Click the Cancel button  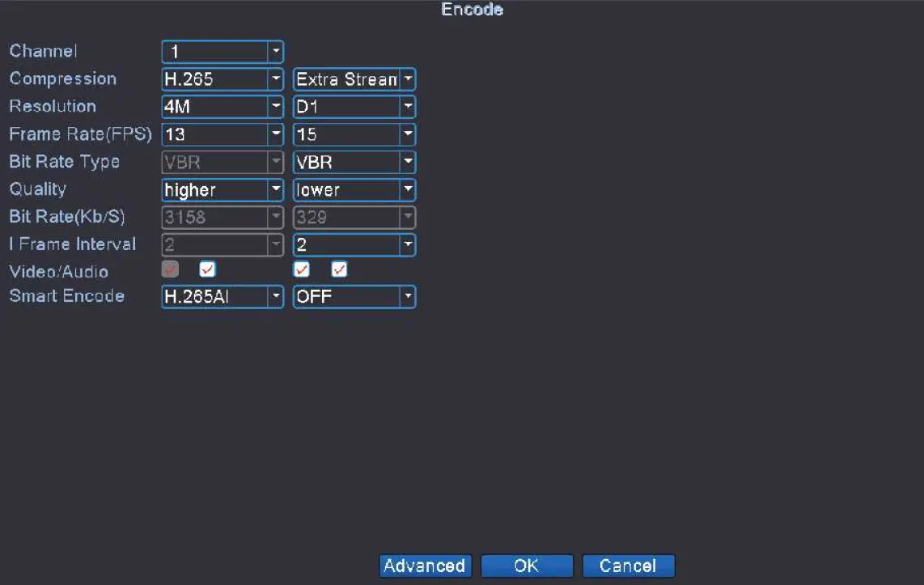pyautogui.click(x=628, y=566)
